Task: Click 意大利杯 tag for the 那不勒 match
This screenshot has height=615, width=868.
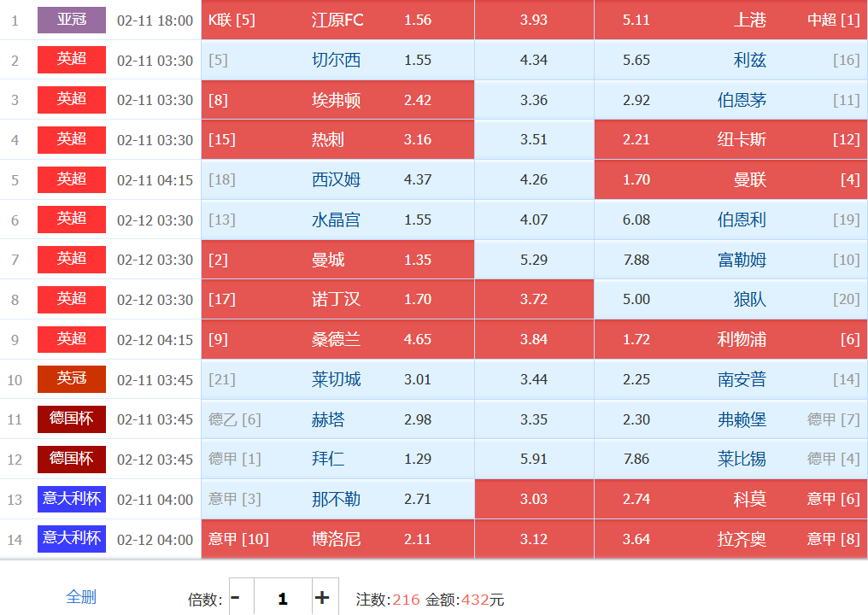Action: (x=72, y=498)
